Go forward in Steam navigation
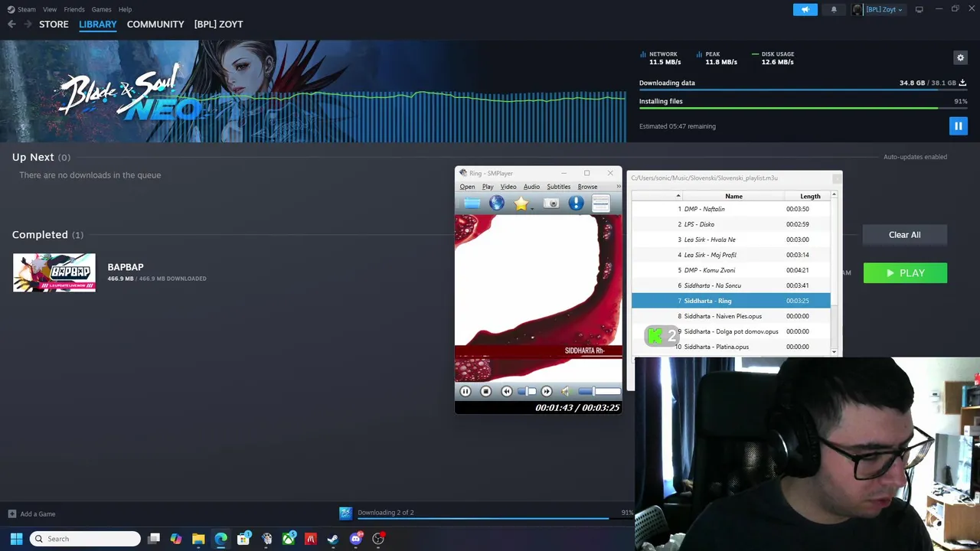The width and height of the screenshot is (980, 551). tap(28, 24)
